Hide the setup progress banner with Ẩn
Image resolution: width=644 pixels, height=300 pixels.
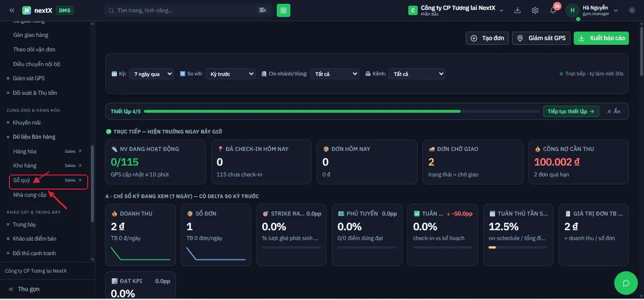(x=614, y=111)
